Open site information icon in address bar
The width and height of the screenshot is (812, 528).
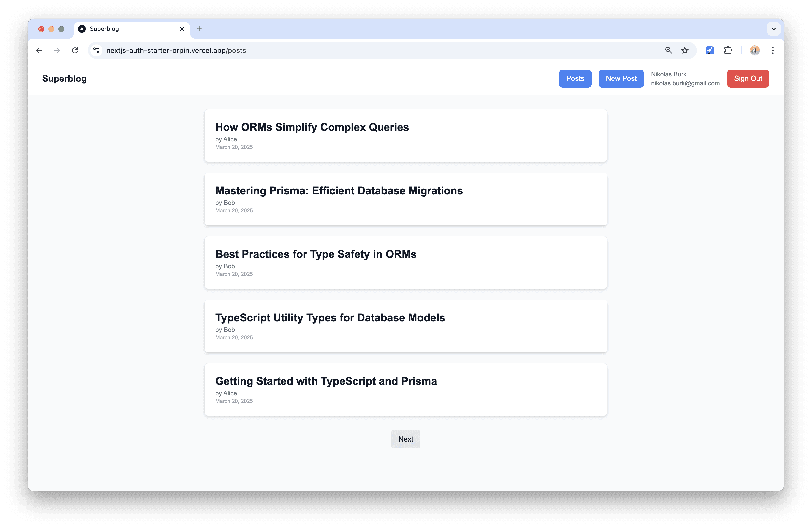tap(96, 50)
